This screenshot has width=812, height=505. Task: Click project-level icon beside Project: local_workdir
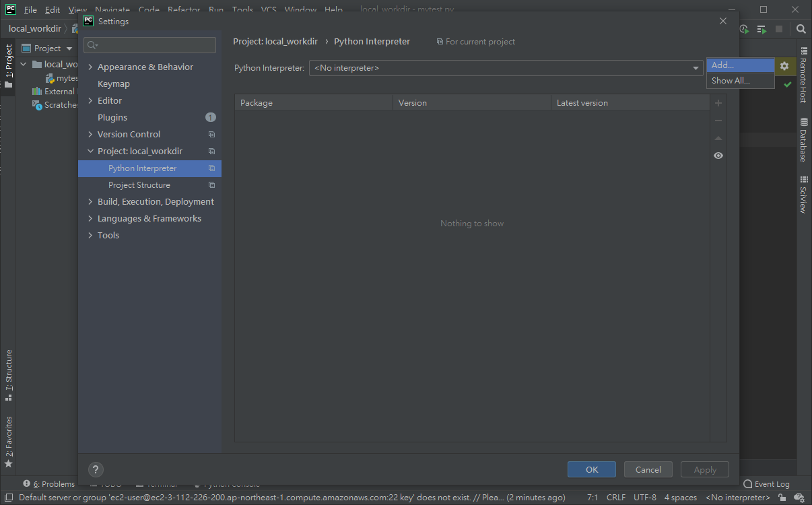(211, 151)
